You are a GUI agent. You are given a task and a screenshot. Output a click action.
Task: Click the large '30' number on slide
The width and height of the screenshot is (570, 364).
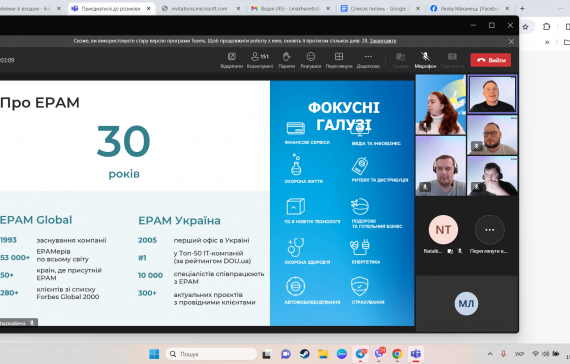coord(124,141)
